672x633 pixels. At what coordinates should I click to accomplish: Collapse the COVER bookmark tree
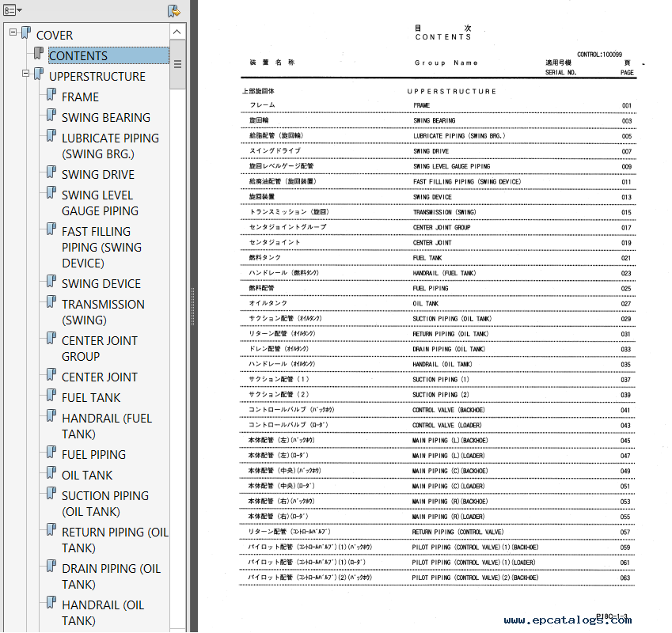click(13, 32)
